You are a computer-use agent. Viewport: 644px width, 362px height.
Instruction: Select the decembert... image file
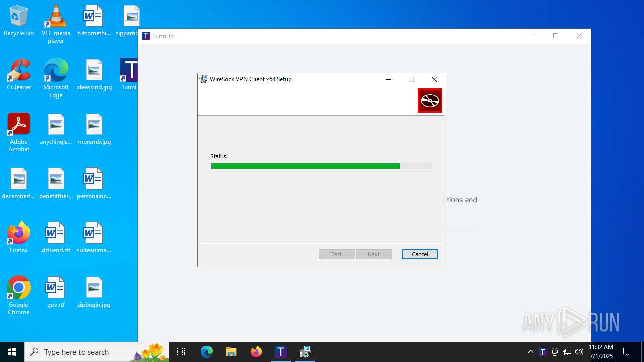click(19, 184)
